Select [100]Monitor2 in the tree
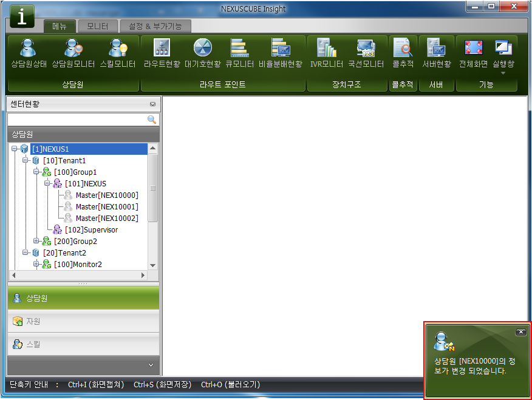532x400 pixels. click(x=78, y=264)
